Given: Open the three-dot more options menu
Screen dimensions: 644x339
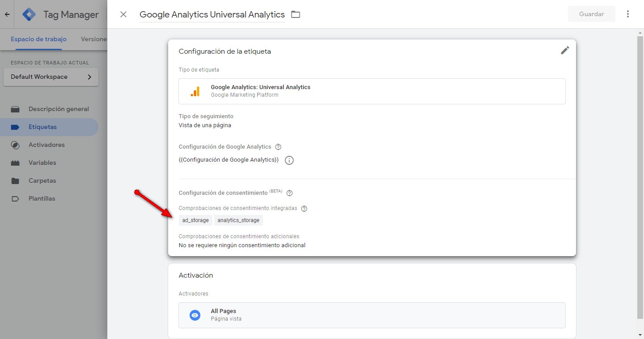Looking at the screenshot, I should pos(628,14).
